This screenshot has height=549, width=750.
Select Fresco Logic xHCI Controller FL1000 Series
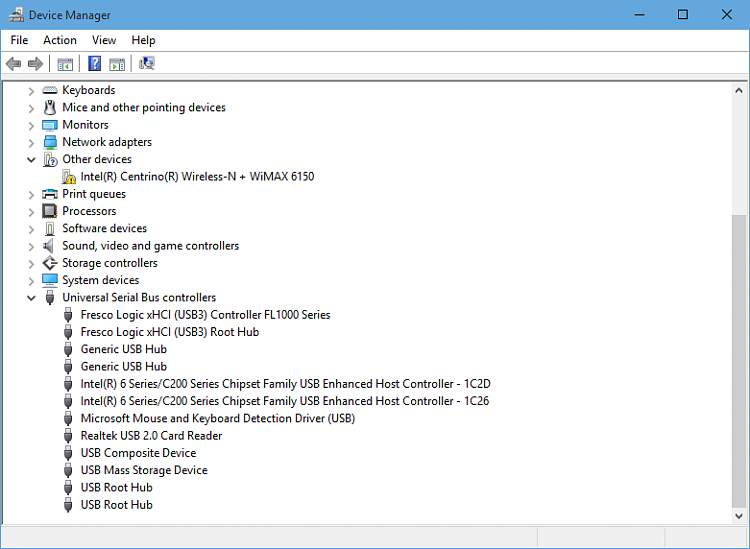pos(205,315)
